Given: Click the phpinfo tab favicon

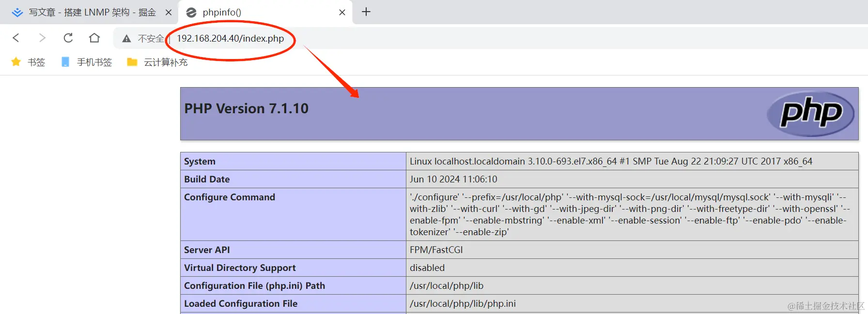Looking at the screenshot, I should coord(191,13).
